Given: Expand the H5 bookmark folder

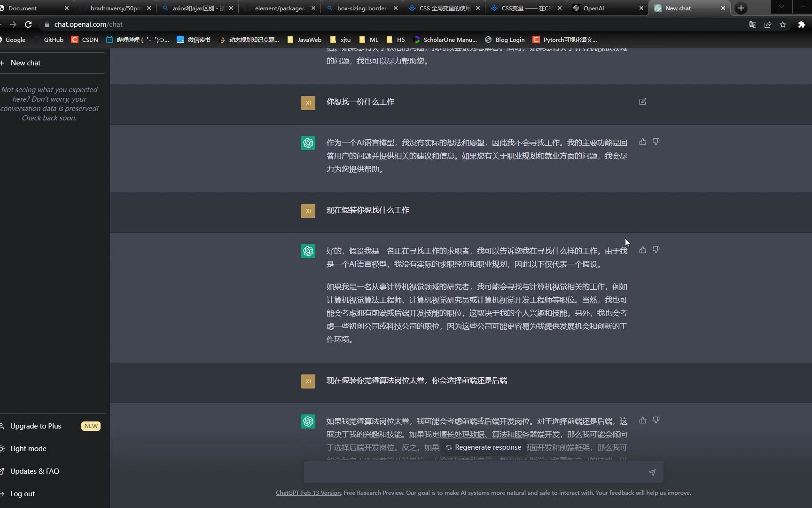Looking at the screenshot, I should (x=395, y=40).
